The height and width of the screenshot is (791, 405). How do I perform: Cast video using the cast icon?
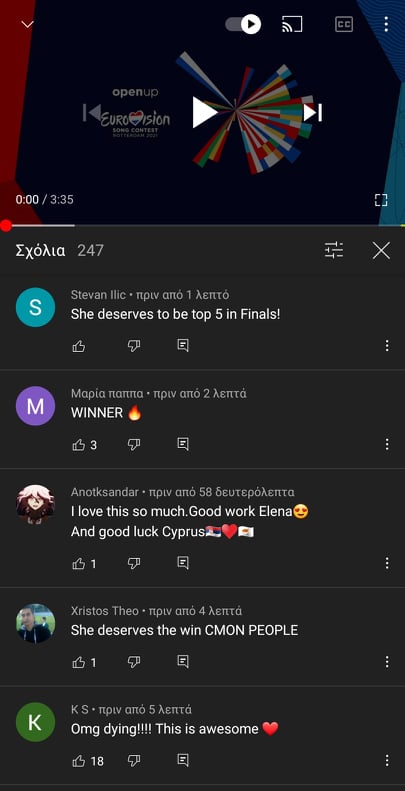coord(292,24)
